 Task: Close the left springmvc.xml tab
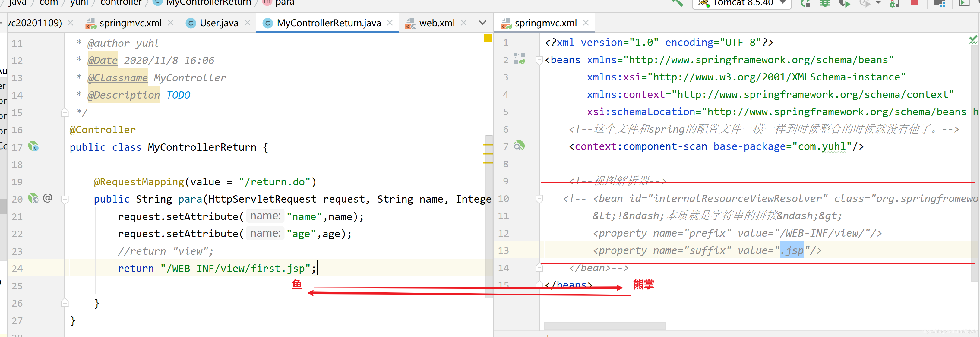pyautogui.click(x=171, y=23)
